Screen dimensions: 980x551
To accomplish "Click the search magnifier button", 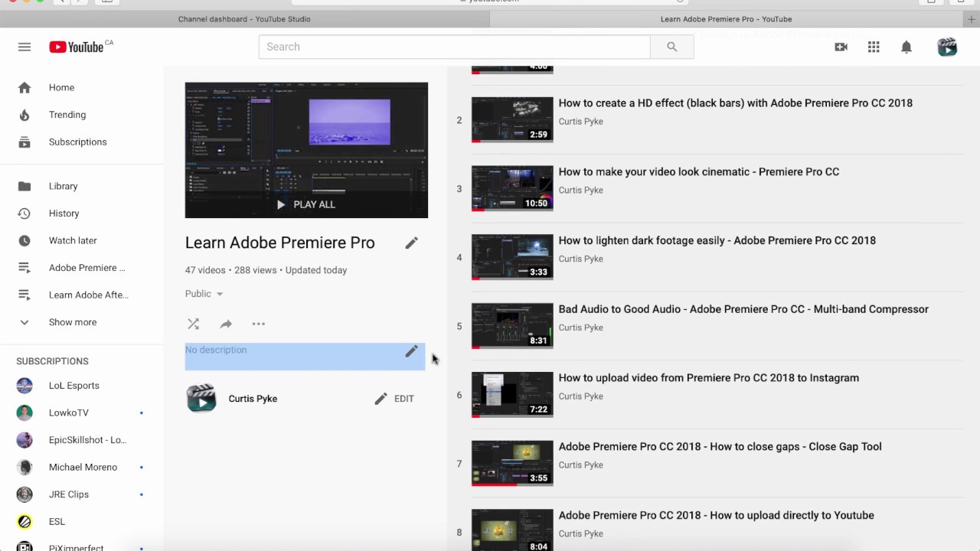I will point(671,47).
